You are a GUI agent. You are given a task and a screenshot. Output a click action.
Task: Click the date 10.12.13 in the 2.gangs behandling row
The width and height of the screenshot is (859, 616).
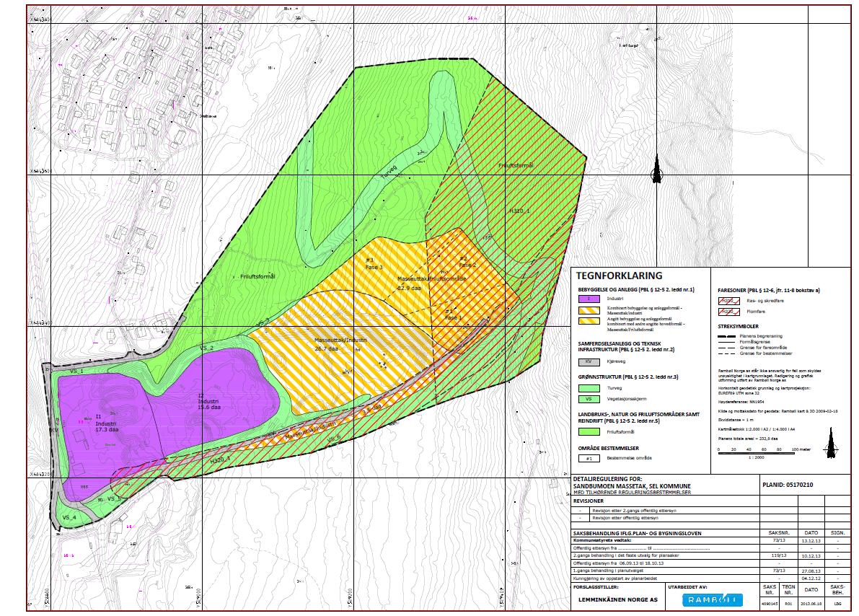(x=811, y=556)
